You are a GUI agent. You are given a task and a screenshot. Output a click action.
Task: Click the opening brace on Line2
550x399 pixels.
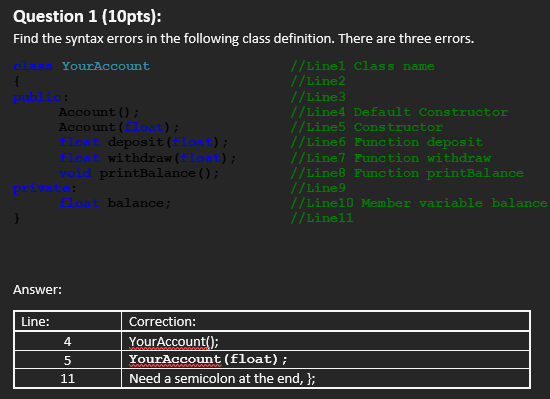pyautogui.click(x=16, y=81)
